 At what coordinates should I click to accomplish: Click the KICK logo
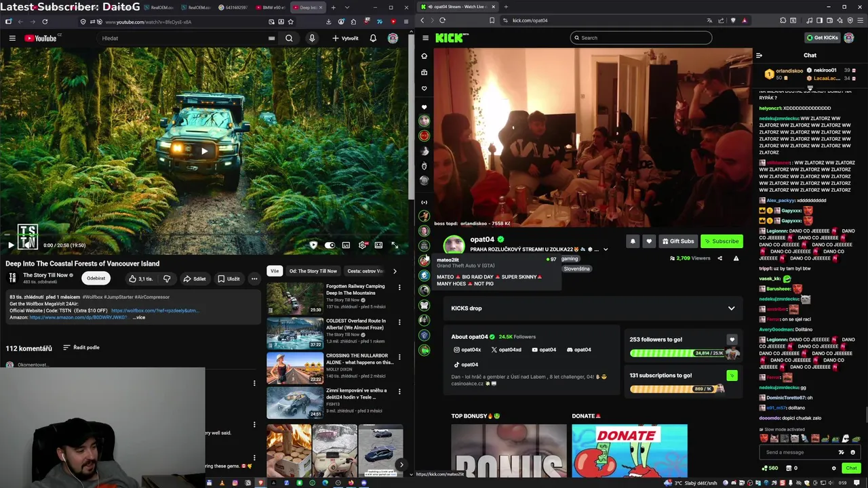click(452, 38)
